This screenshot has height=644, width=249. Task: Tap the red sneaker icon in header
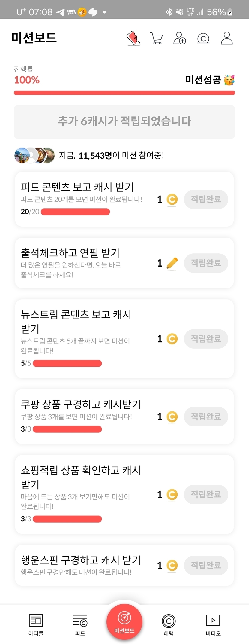pos(133,38)
